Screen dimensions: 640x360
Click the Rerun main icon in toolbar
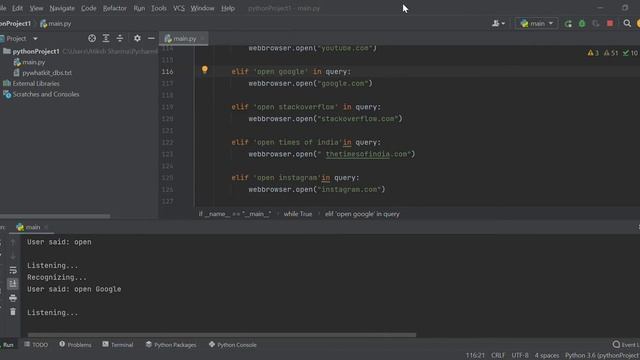pos(568,24)
